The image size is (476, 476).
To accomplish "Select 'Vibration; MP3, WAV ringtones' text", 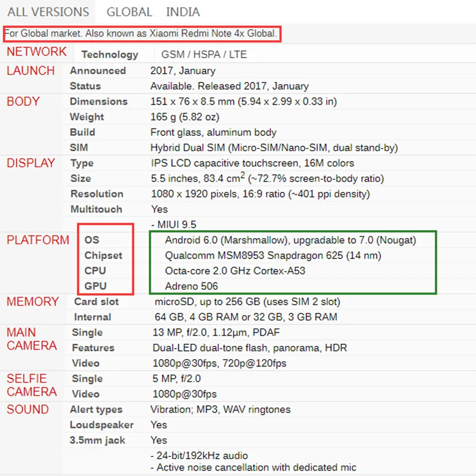I will [x=221, y=409].
